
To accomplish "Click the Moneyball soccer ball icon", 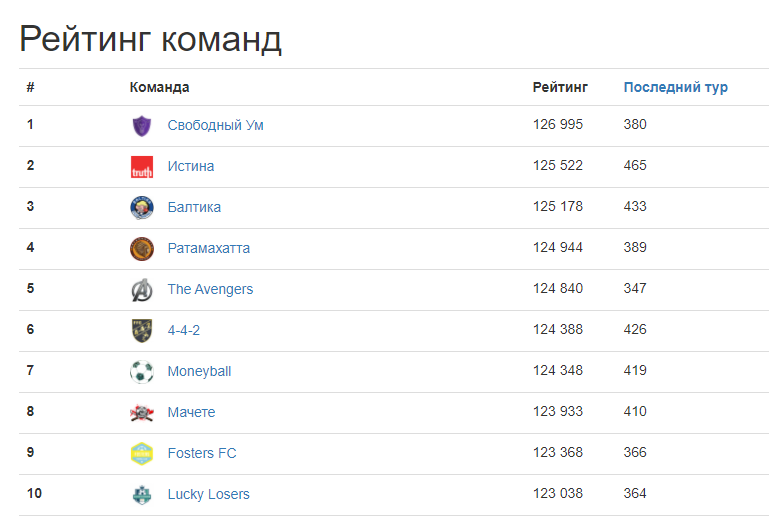I will [142, 372].
